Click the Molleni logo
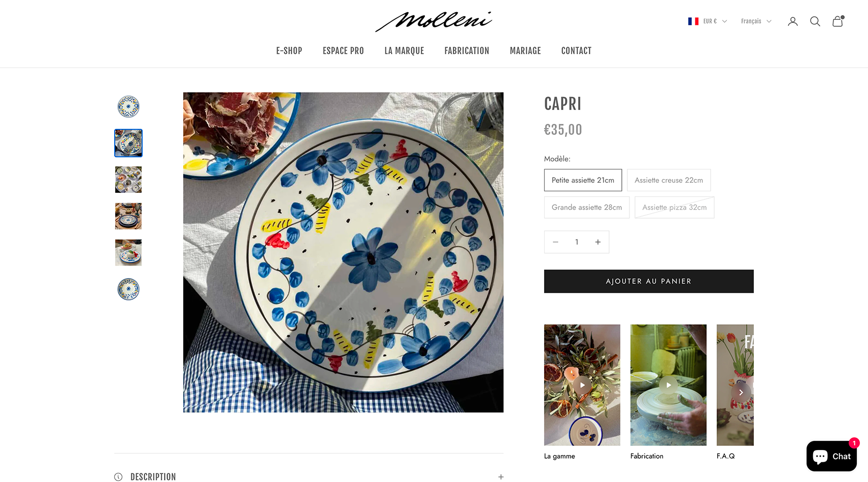868x482 pixels. 434,21
